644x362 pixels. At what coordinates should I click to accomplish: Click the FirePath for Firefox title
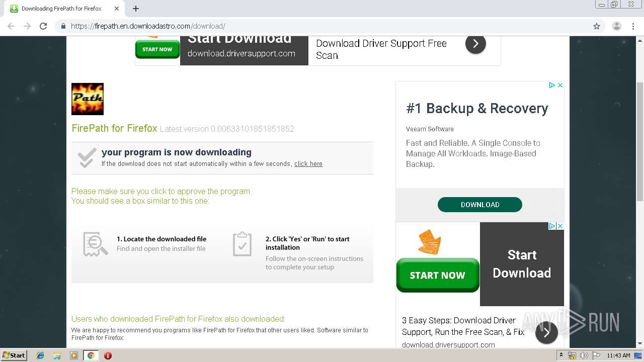114,128
